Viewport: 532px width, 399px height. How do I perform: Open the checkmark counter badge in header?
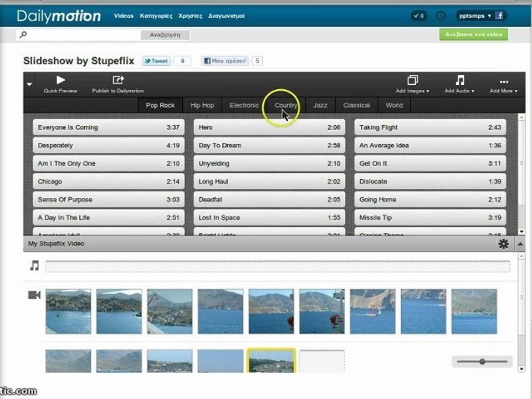click(419, 16)
